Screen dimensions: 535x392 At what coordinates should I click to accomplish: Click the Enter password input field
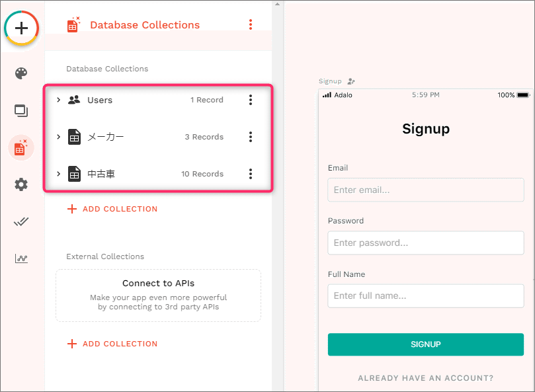[x=425, y=243]
